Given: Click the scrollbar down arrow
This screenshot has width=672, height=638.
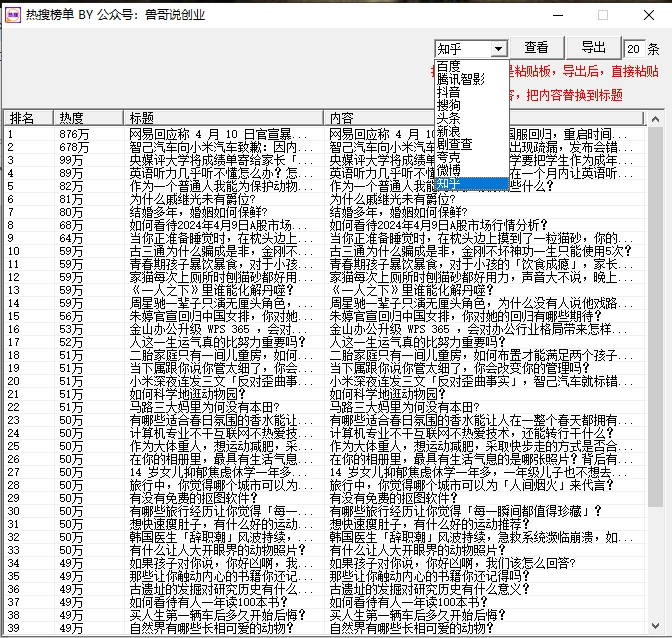Looking at the screenshot, I should click(655, 626).
